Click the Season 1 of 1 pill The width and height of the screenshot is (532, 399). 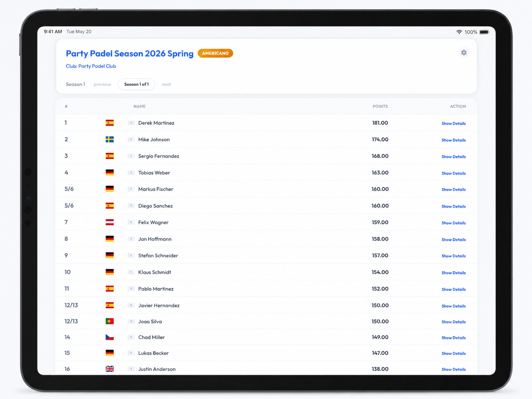[136, 84]
